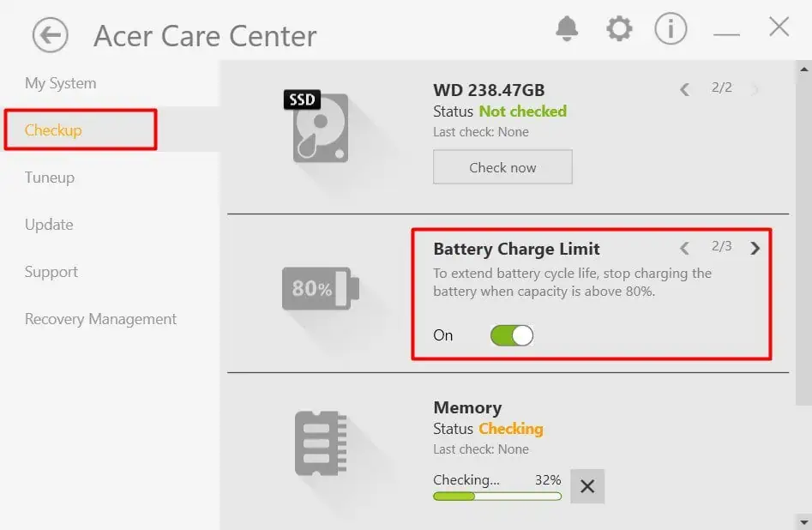Start disk scan with Check now button

pyautogui.click(x=502, y=166)
